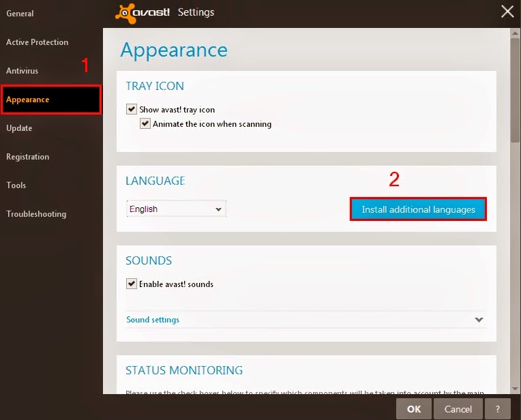Click the SOUNDS section heading

149,260
